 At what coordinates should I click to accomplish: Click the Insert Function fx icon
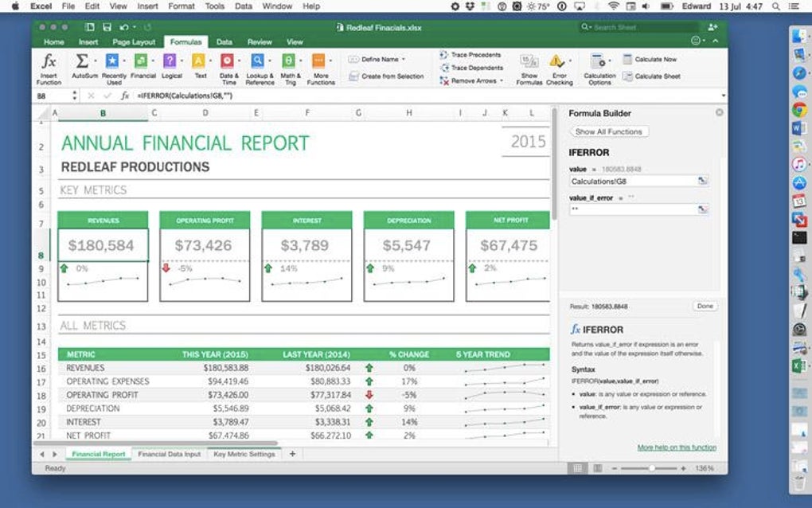49,61
